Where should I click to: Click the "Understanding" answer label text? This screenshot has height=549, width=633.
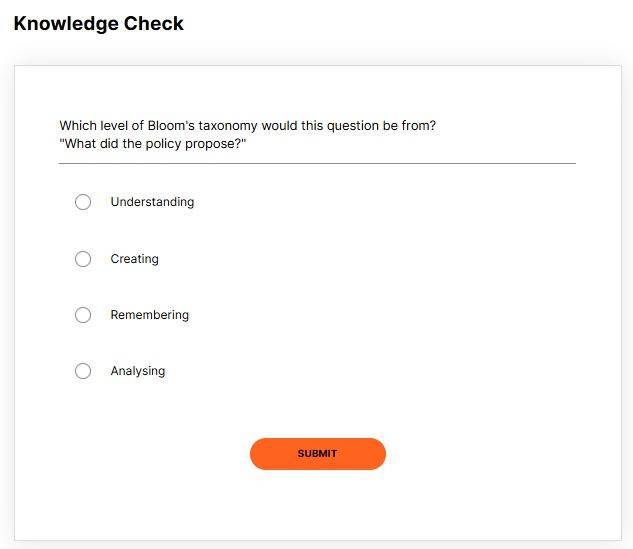point(152,202)
